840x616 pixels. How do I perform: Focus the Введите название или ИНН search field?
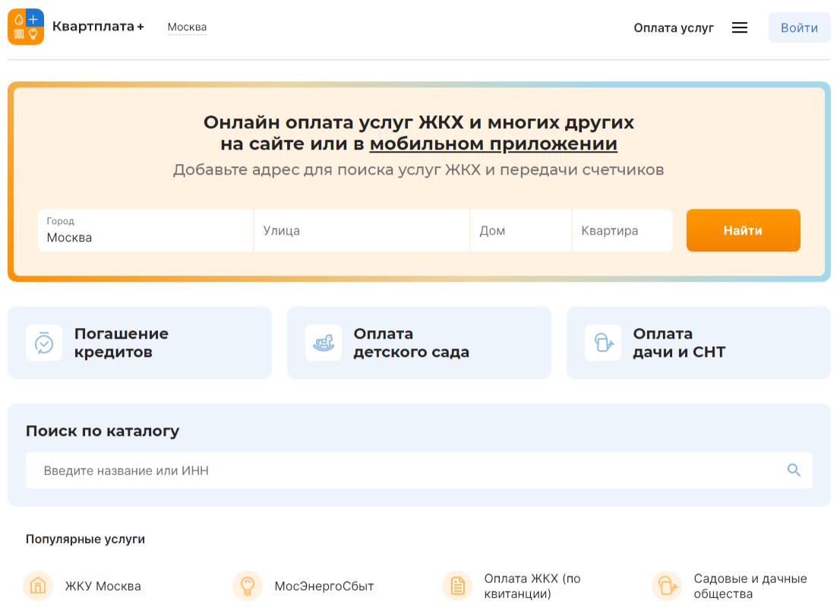click(x=419, y=470)
